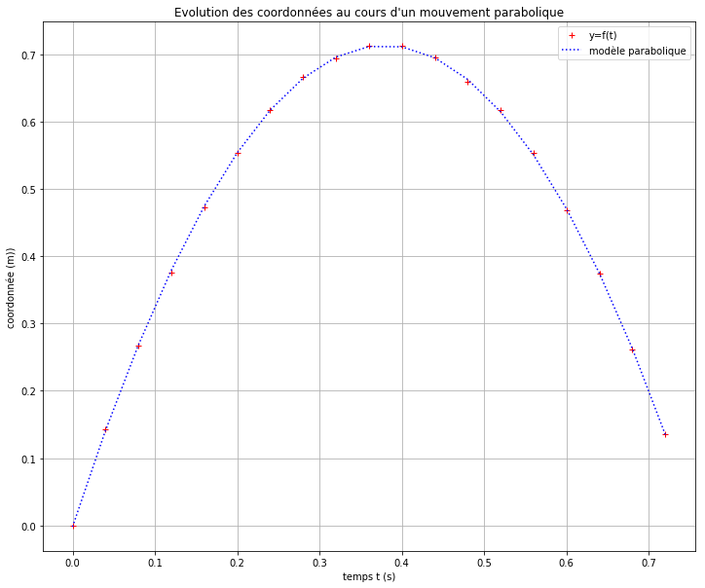Click the x-axis tick label 0.1
Image resolution: width=705 pixels, height=588 pixels.
(155, 563)
